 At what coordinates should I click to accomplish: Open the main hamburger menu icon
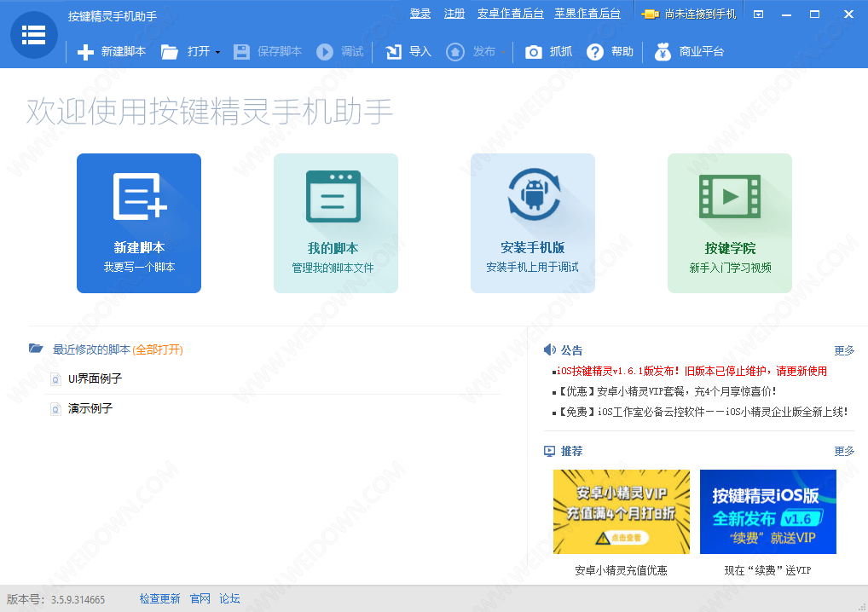(x=34, y=34)
